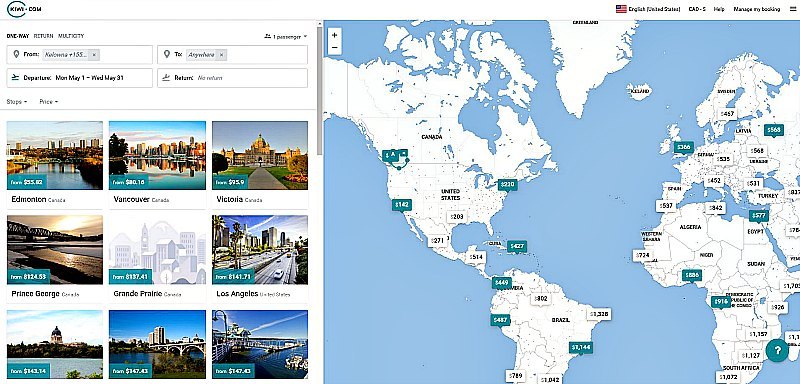Select the $457 price label near Sweden
Screen dimensions: 800x384
click(x=727, y=114)
